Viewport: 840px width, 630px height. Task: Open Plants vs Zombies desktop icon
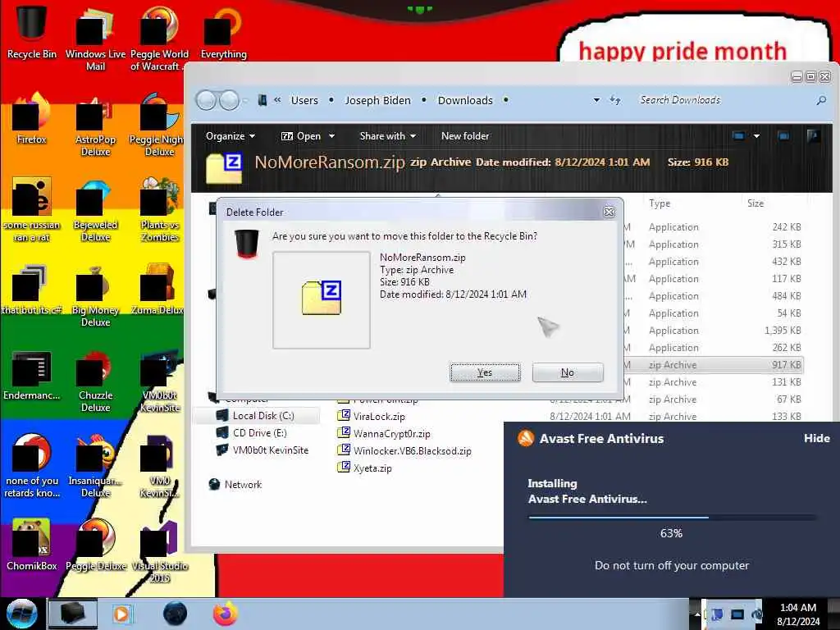point(159,211)
